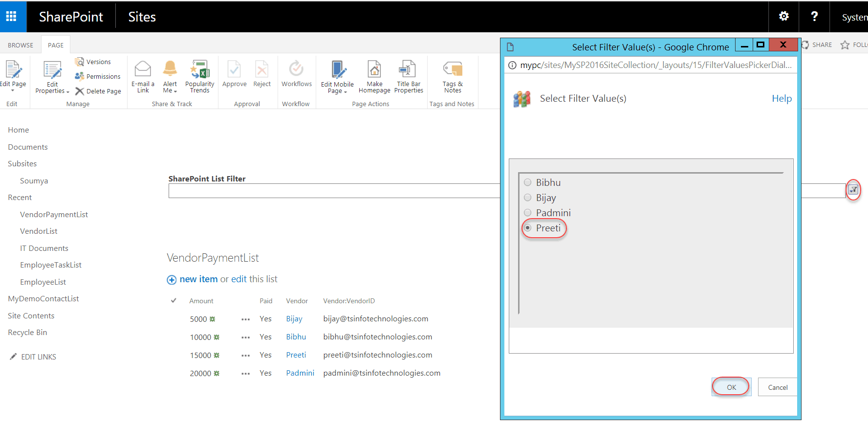Click Make Homepage icon

374,69
